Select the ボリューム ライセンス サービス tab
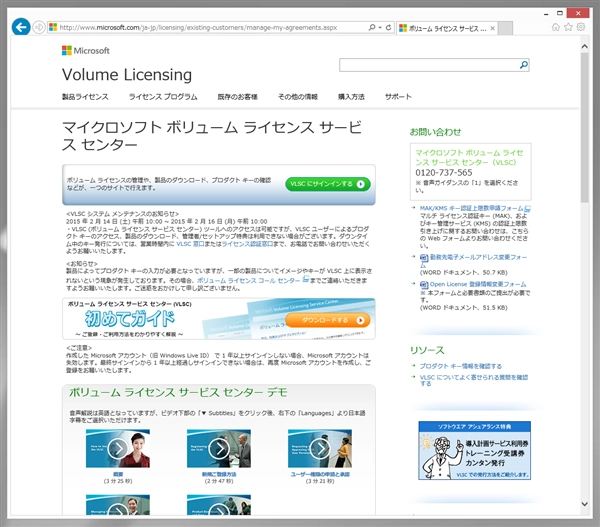 click(447, 28)
